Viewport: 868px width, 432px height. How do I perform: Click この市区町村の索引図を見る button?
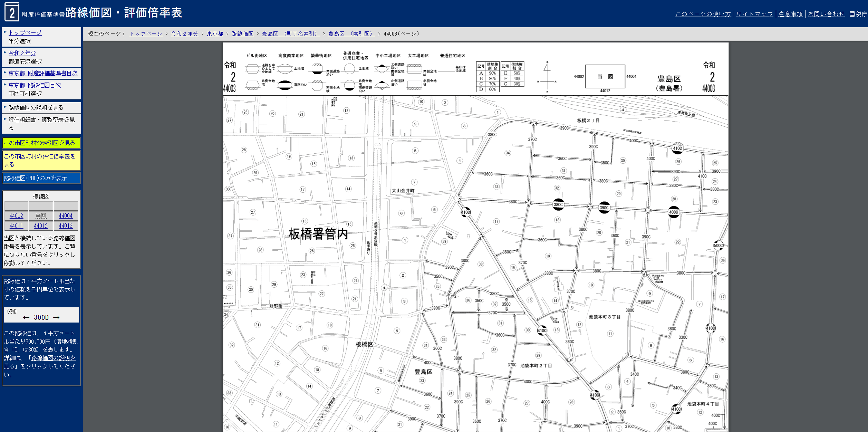coord(41,143)
